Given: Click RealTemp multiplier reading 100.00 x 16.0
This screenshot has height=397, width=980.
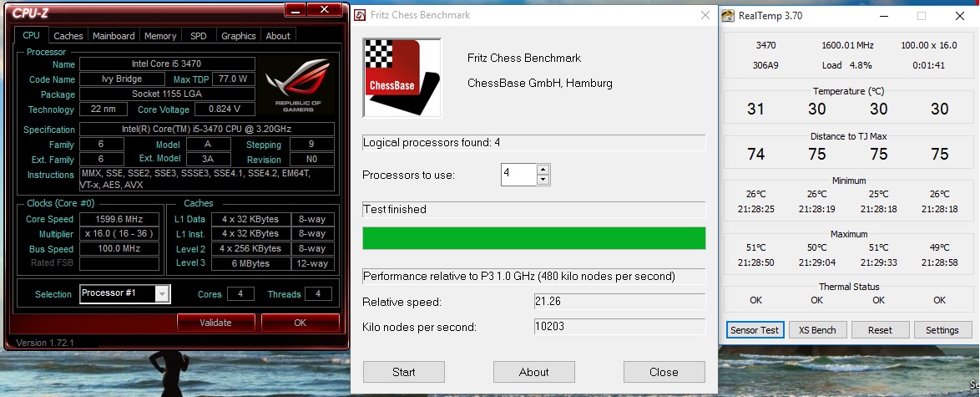Looking at the screenshot, I should point(929,45).
